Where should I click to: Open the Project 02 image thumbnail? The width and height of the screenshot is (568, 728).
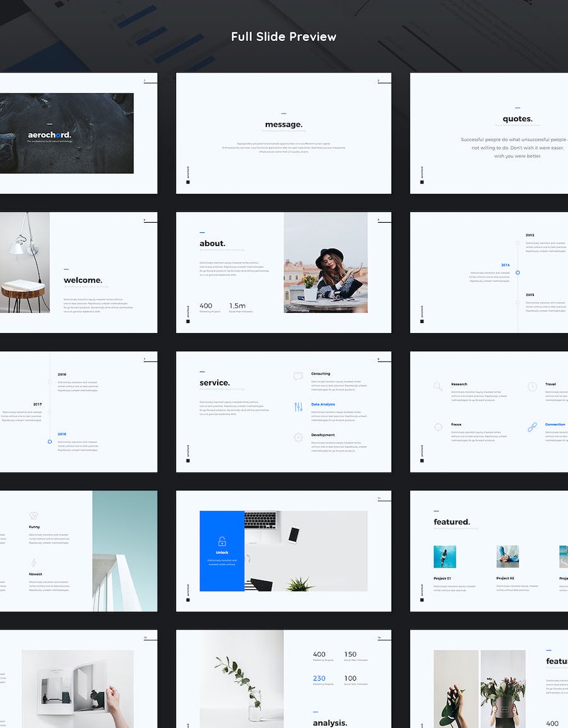point(507,556)
